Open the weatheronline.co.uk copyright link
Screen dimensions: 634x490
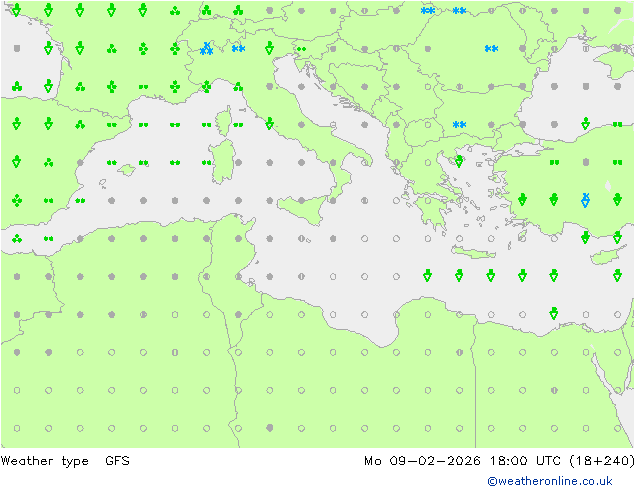(x=550, y=481)
